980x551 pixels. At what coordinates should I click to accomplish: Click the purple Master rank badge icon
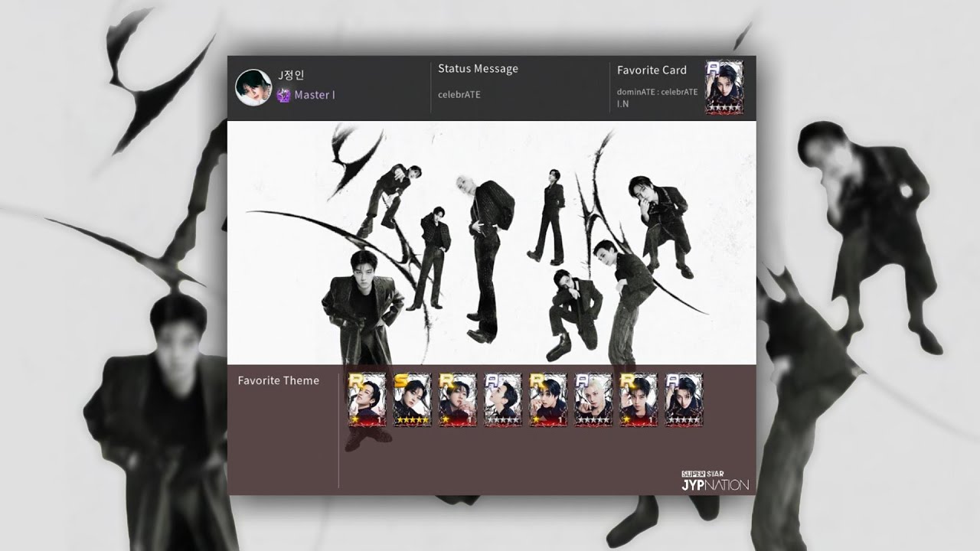[x=283, y=95]
